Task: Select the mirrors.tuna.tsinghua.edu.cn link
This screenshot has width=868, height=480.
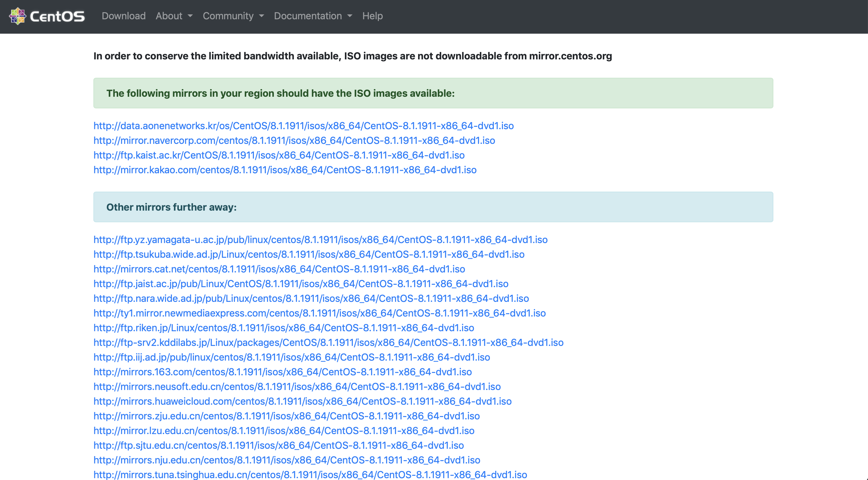Action: point(310,474)
